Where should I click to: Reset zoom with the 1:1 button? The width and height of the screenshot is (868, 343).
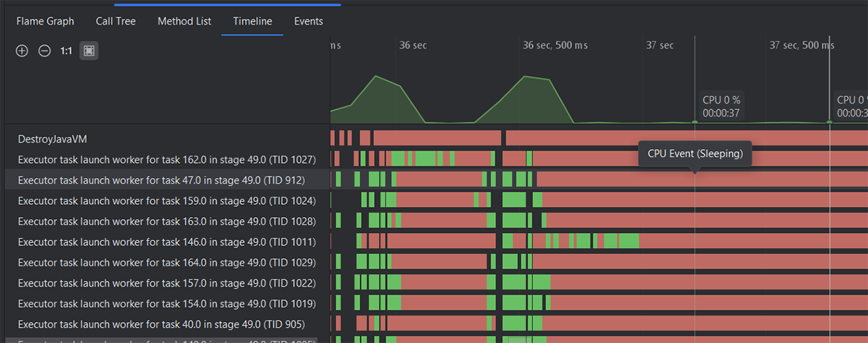pyautogui.click(x=66, y=51)
